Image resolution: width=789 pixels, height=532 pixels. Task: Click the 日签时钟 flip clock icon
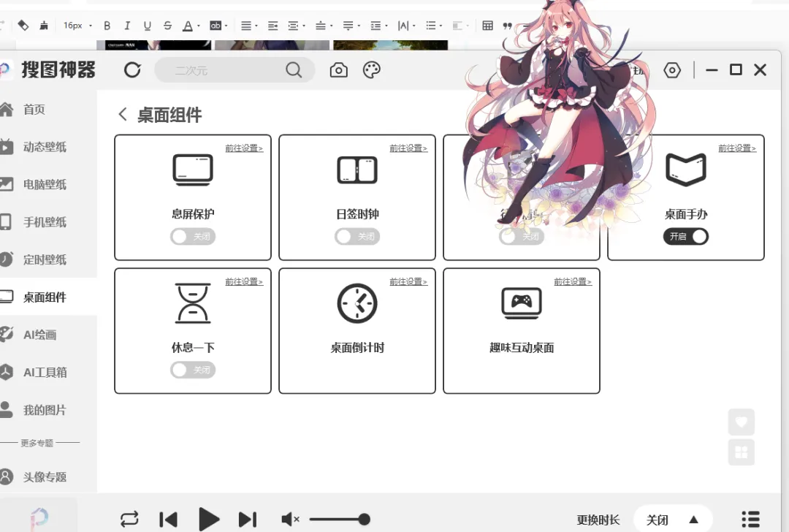pyautogui.click(x=357, y=170)
